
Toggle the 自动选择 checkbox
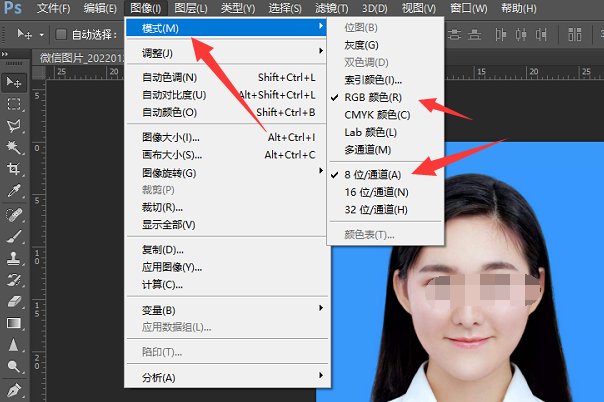pyautogui.click(x=61, y=34)
